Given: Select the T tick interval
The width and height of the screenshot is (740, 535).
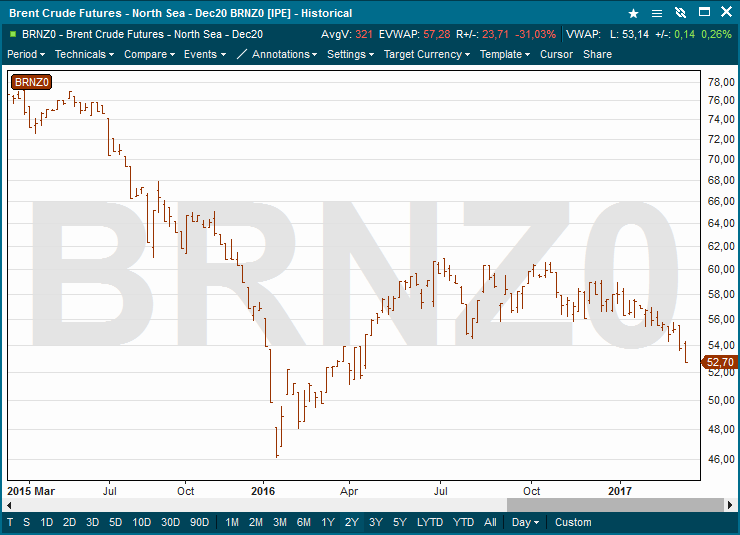Looking at the screenshot, I should click(x=10, y=522).
